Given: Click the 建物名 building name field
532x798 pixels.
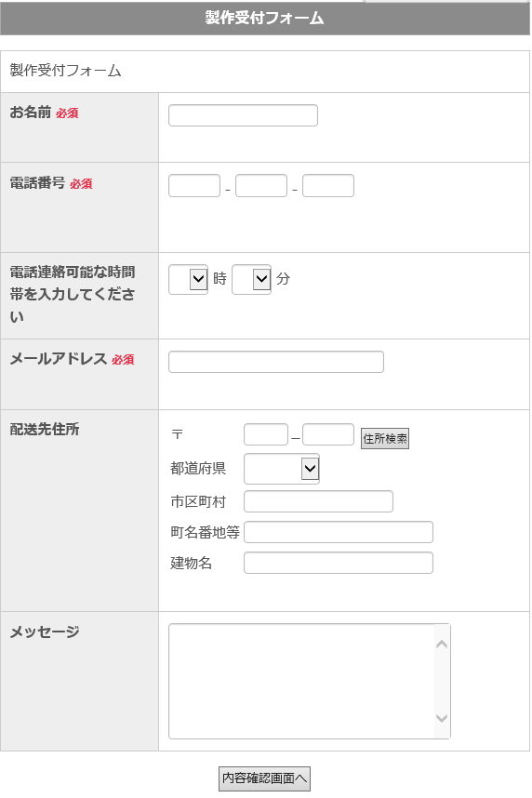Looking at the screenshot, I should [x=339, y=563].
